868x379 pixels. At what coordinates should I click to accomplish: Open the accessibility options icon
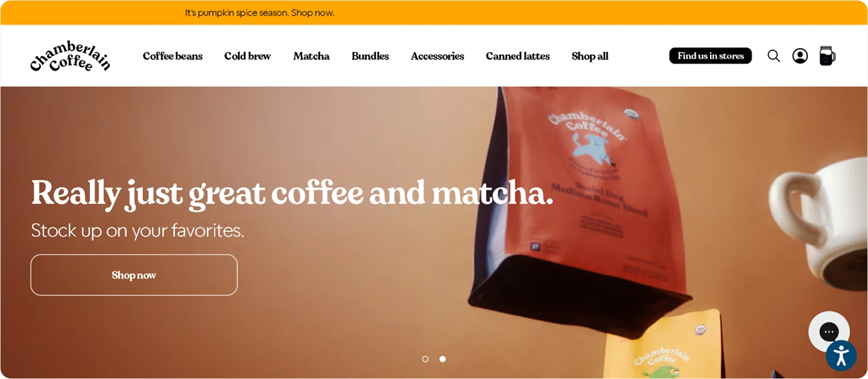841,356
